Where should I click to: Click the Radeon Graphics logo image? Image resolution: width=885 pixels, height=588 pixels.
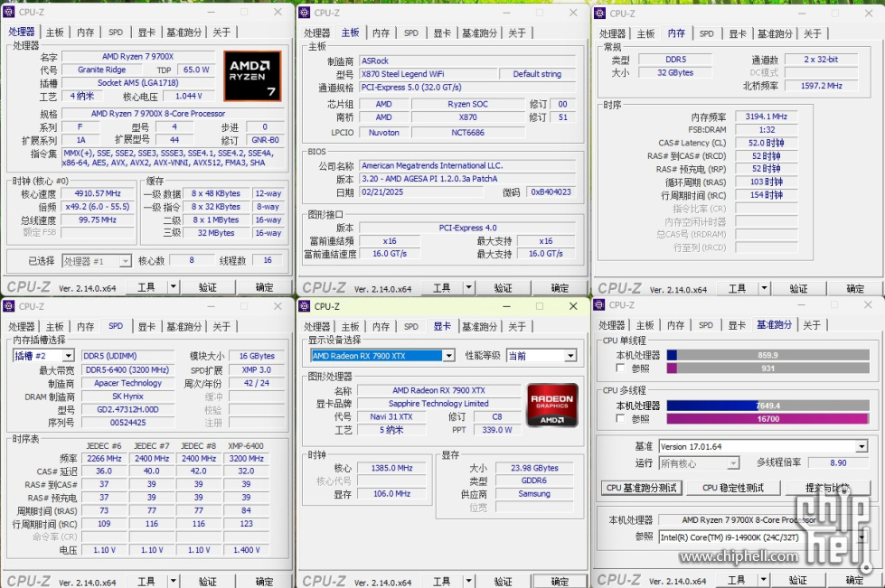point(551,405)
